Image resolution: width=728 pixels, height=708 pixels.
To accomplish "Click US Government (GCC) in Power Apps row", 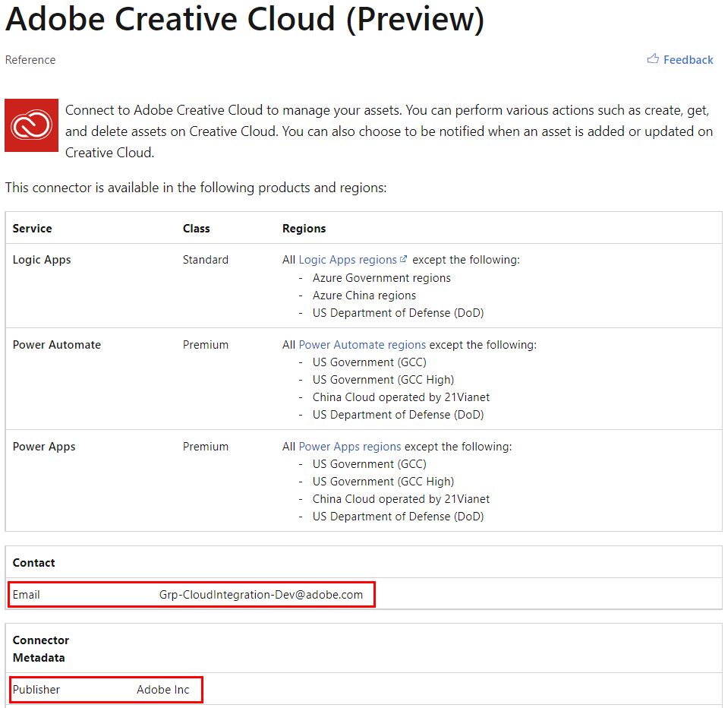I will click(x=369, y=464).
